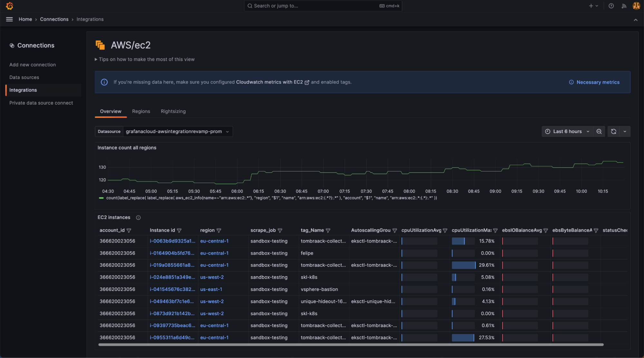Filter the region column
The height and width of the screenshot is (358, 644).
click(219, 230)
